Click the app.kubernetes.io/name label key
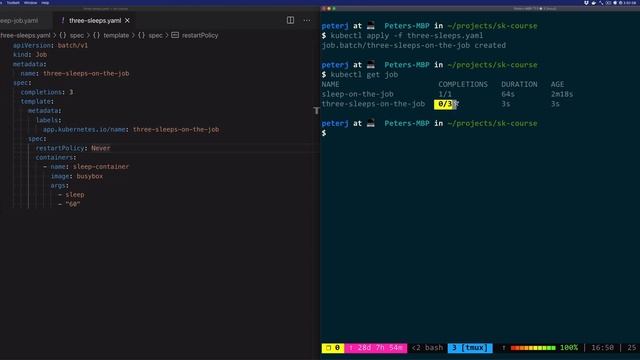This screenshot has width=640, height=360. [x=84, y=129]
